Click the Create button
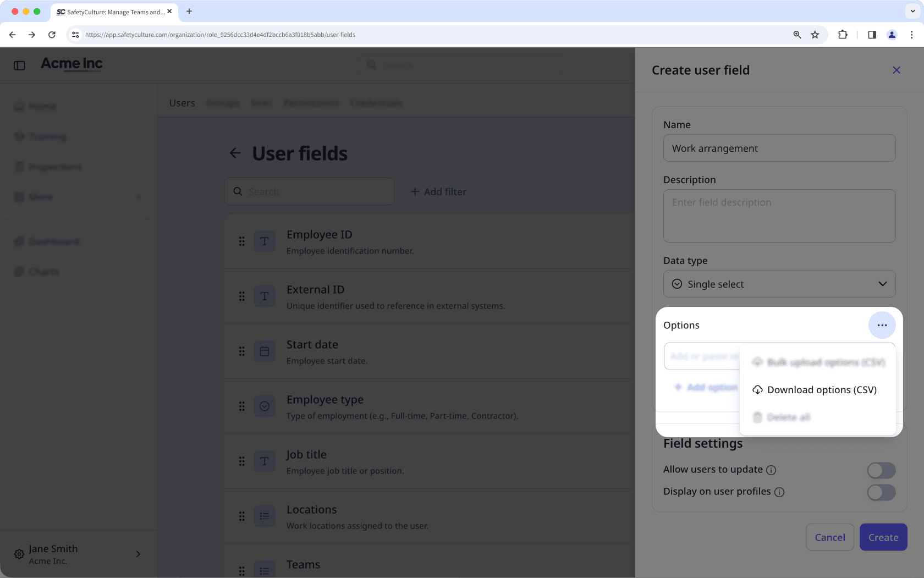The width and height of the screenshot is (924, 578). (883, 537)
